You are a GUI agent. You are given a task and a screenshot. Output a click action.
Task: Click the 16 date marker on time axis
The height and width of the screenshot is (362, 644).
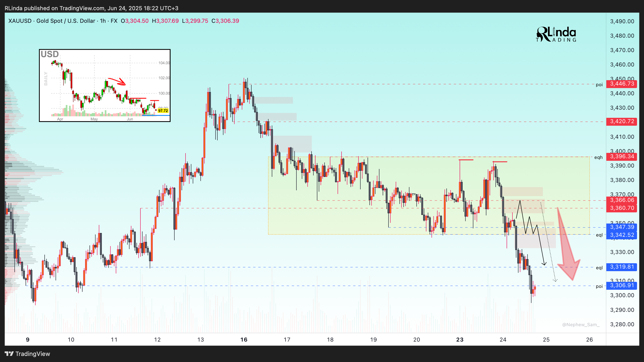tap(244, 340)
